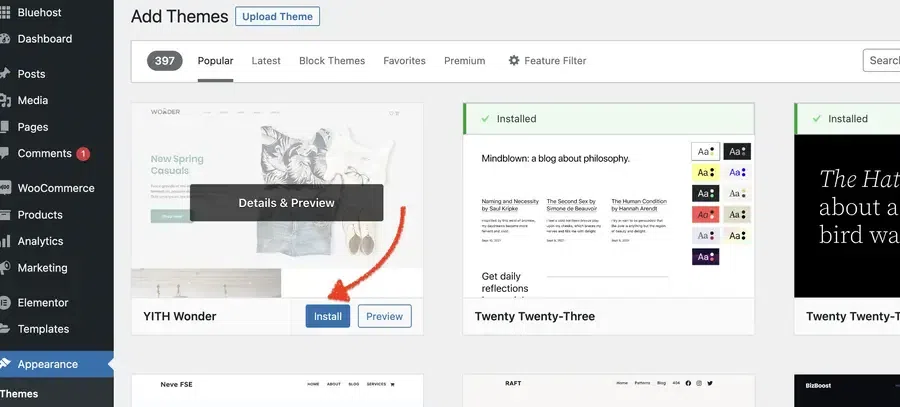The height and width of the screenshot is (407, 900).
Task: Click the Products archive icon
Action: (5, 215)
